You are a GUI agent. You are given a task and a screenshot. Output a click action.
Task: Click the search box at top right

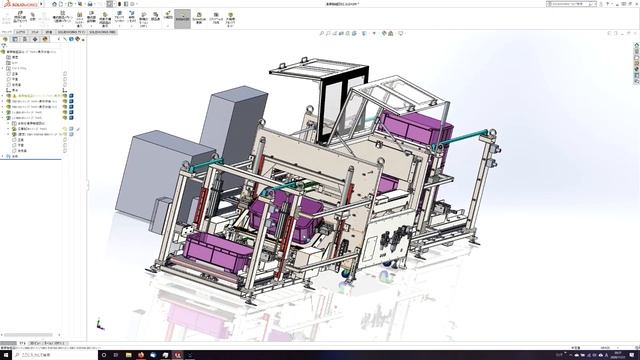tap(571, 4)
